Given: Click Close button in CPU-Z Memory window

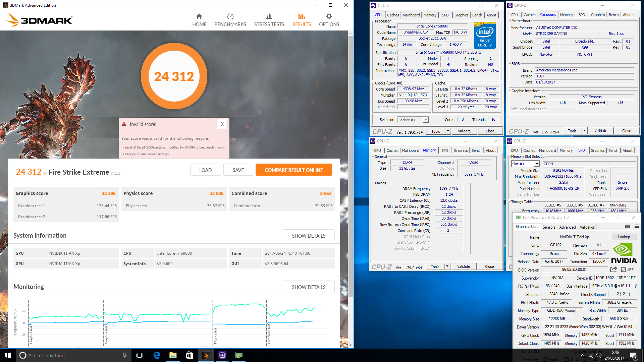Looking at the screenshot, I should tap(489, 266).
